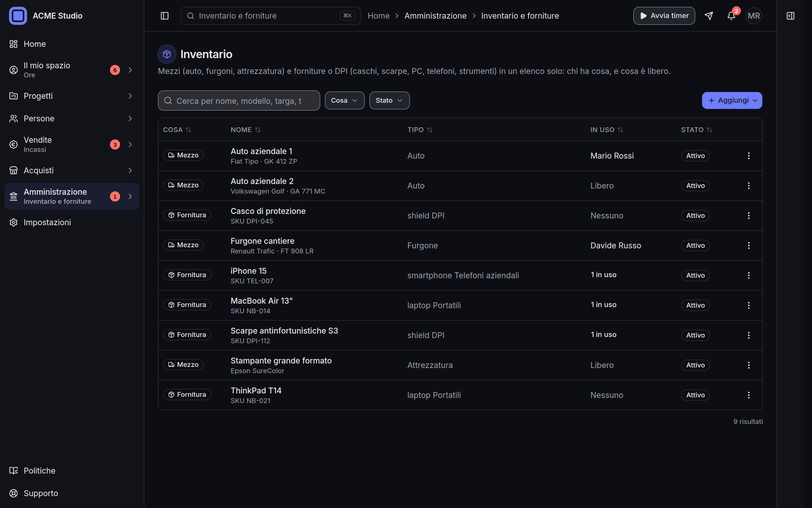The height and width of the screenshot is (508, 812).
Task: Open the Stato filter dropdown
Action: tap(389, 100)
